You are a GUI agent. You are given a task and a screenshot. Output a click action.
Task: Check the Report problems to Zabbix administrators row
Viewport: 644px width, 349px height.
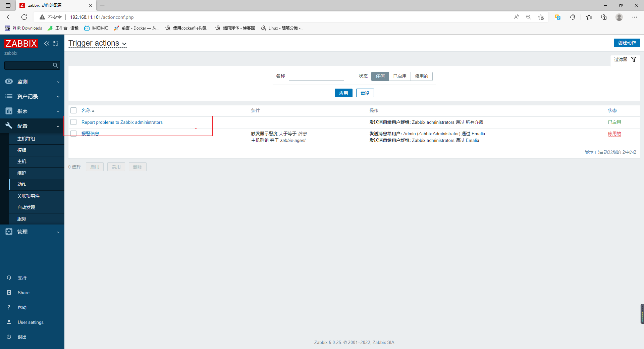(74, 122)
